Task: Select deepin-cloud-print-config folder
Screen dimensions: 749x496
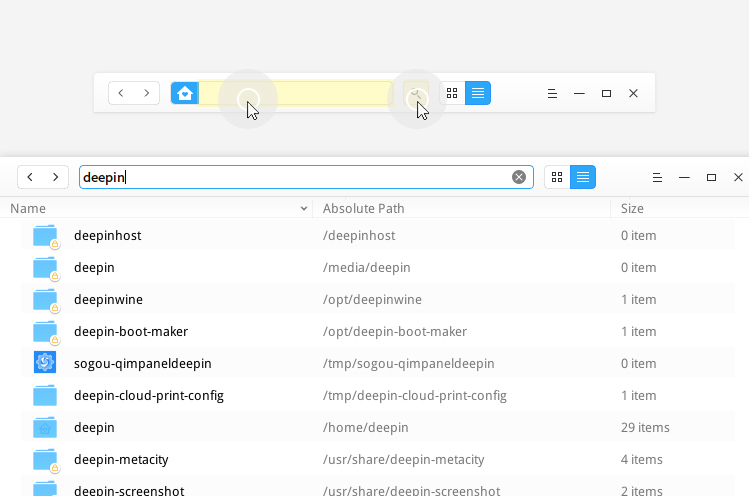Action: pos(378,396)
